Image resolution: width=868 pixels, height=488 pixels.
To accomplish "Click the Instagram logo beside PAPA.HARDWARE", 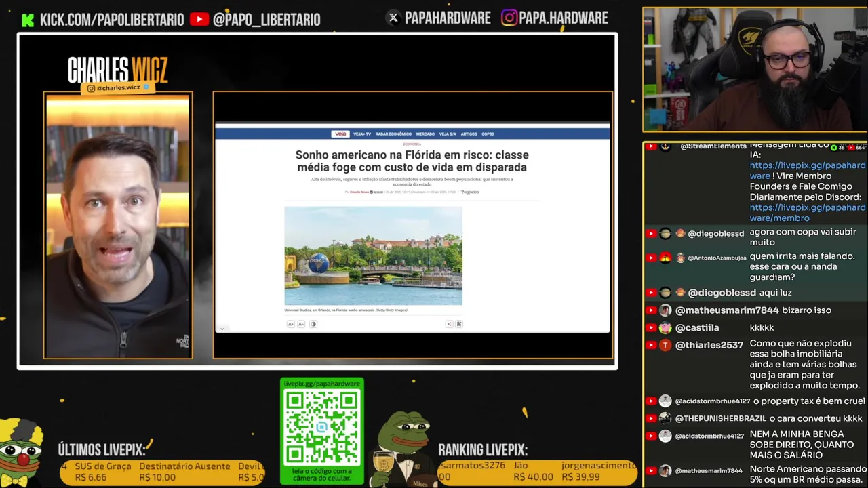I will pyautogui.click(x=509, y=18).
